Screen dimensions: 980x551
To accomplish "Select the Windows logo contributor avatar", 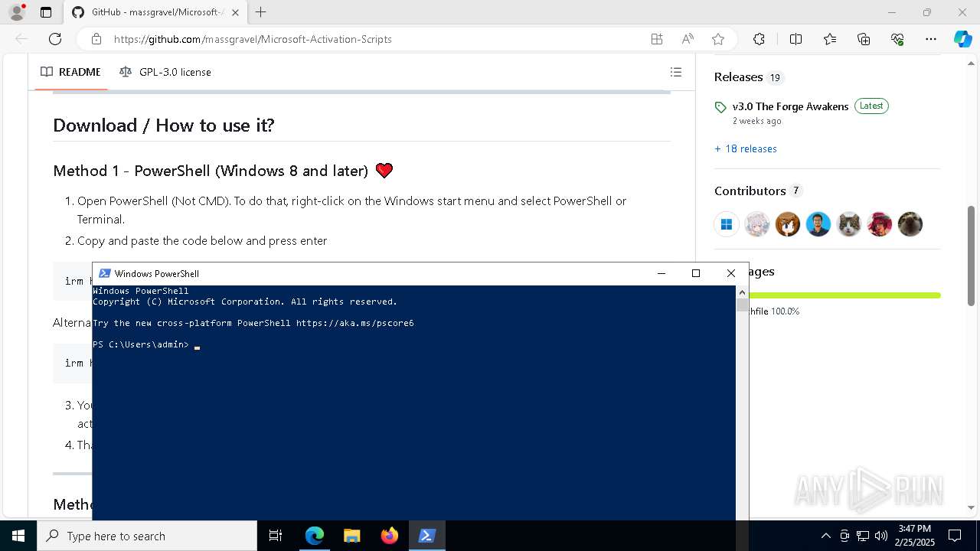I will [x=727, y=224].
